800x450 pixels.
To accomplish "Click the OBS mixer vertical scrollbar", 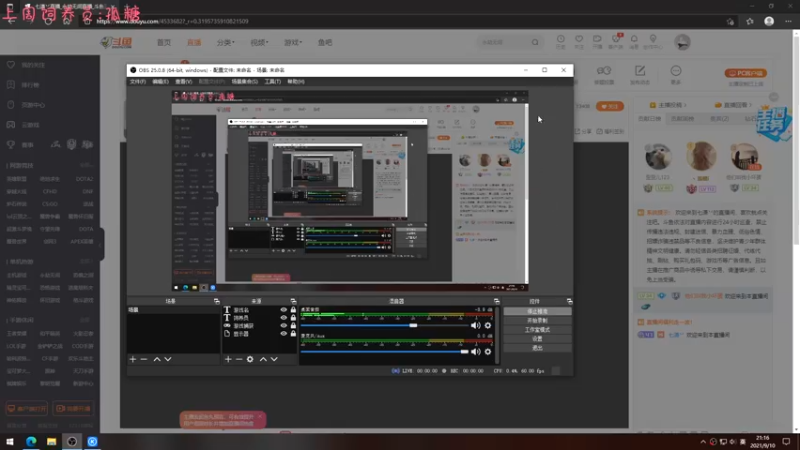I will pos(497,335).
